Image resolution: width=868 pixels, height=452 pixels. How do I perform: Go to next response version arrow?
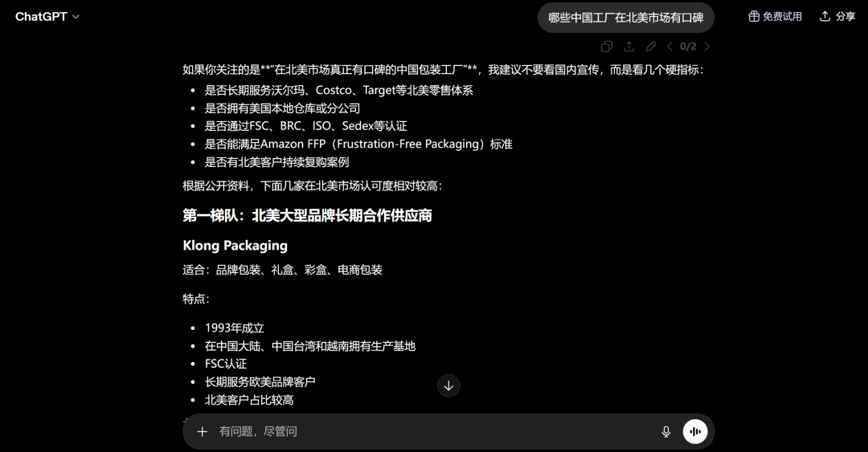tap(707, 47)
